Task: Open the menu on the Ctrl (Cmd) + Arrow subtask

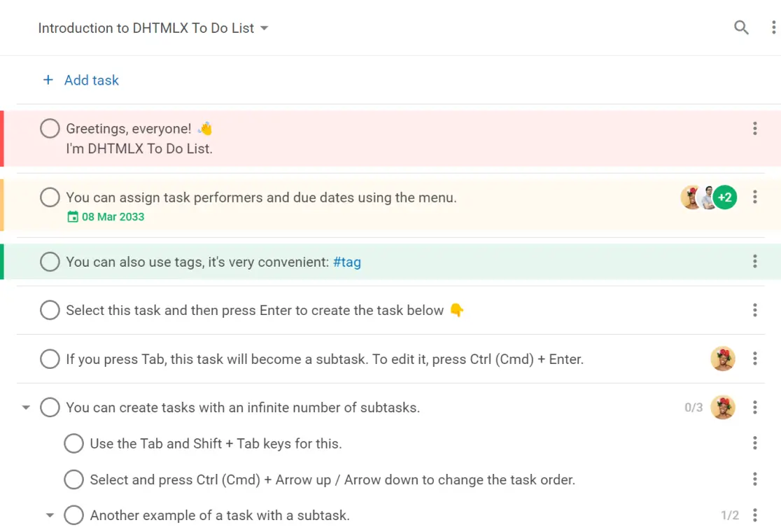Action: click(x=754, y=479)
